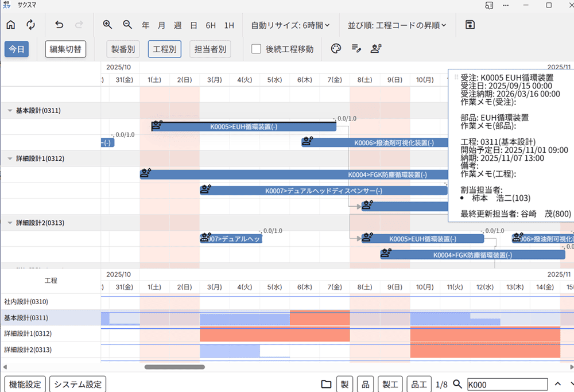
Task: Click the person-with-gear assignee settings icon
Action: [x=376, y=49]
